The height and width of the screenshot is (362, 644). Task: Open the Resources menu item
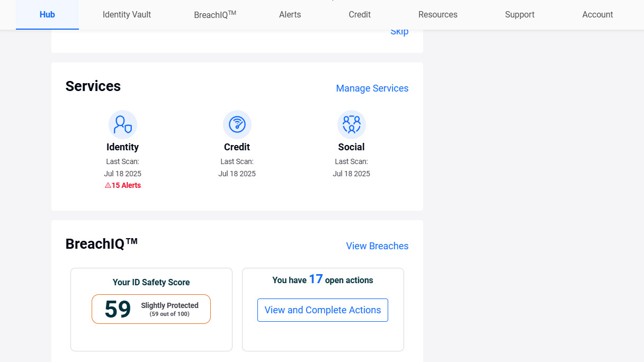point(437,15)
